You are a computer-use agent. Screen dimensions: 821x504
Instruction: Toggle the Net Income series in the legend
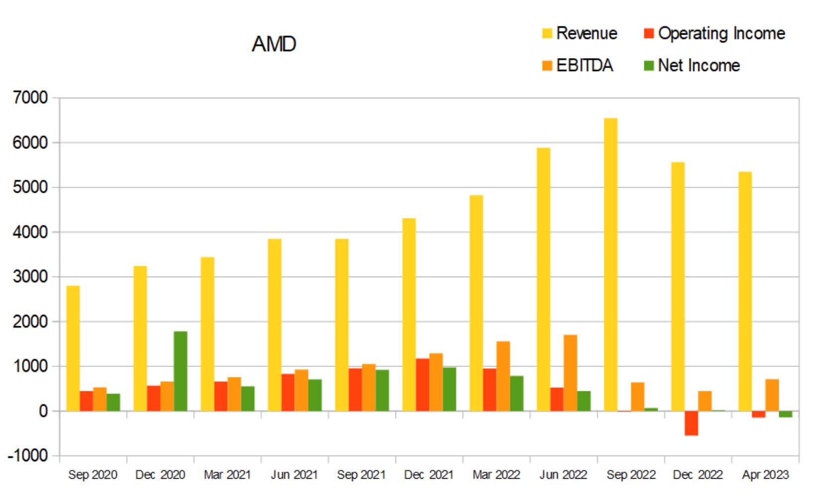coord(698,65)
